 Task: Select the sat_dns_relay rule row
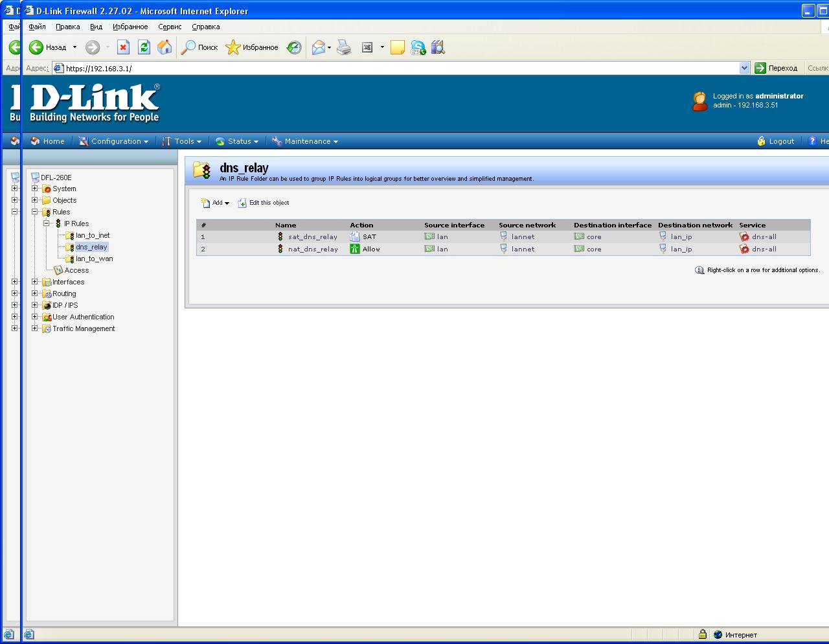(312, 237)
